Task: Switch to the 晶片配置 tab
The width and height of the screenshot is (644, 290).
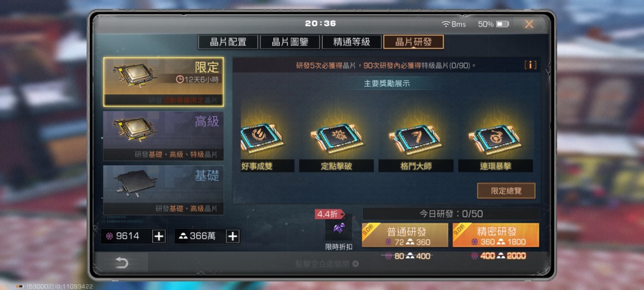Action: (x=228, y=42)
